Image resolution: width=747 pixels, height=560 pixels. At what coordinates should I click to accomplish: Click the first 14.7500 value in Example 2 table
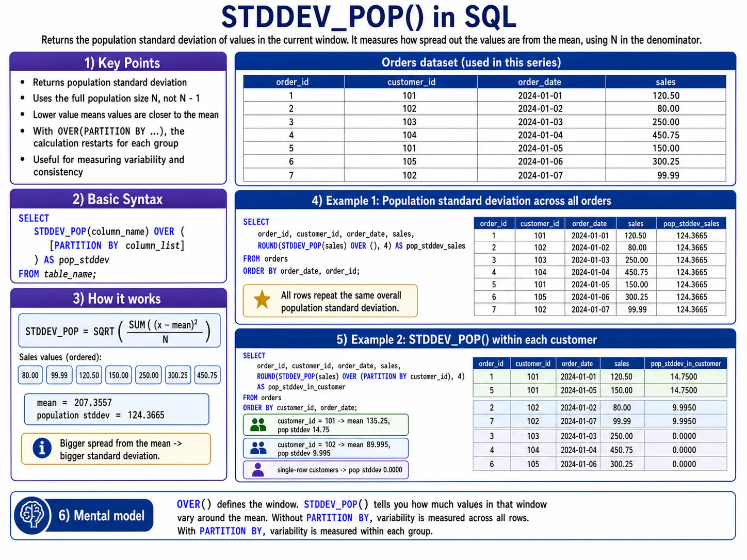(685, 377)
